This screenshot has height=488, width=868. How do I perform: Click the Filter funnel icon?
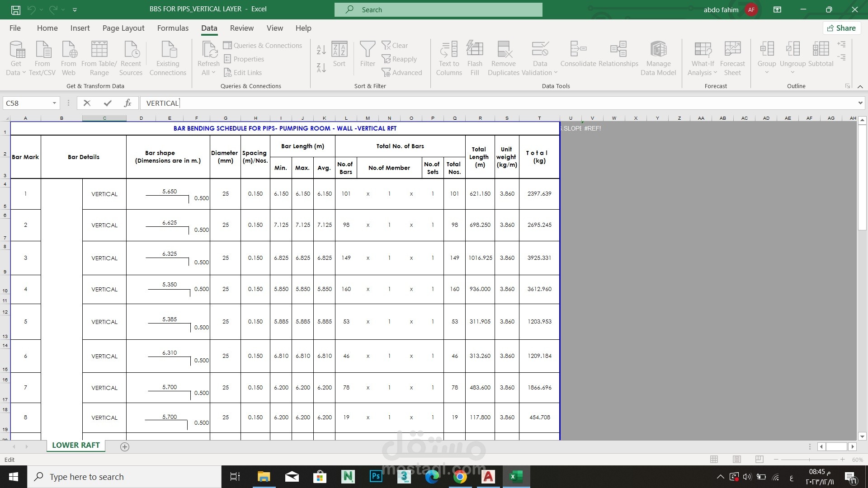click(x=368, y=50)
